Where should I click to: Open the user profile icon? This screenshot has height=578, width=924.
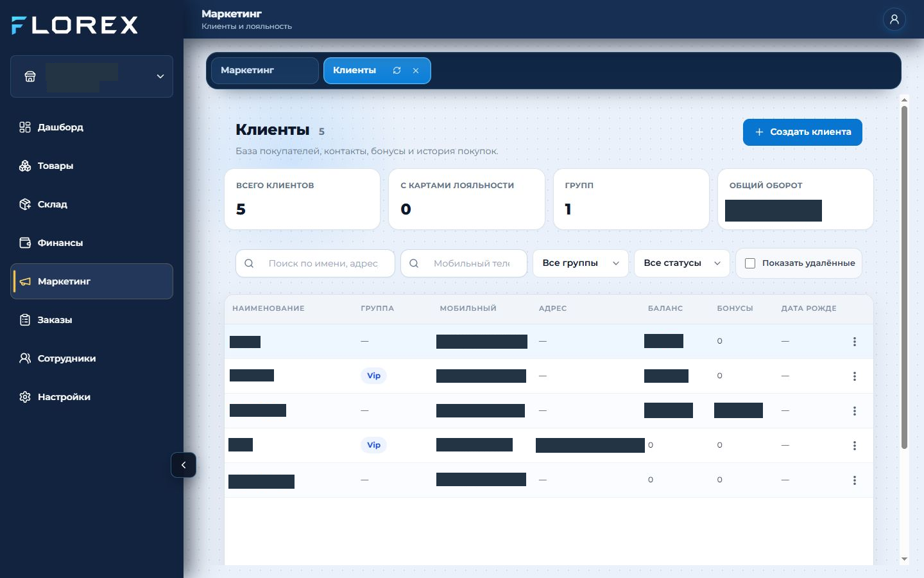(x=894, y=19)
